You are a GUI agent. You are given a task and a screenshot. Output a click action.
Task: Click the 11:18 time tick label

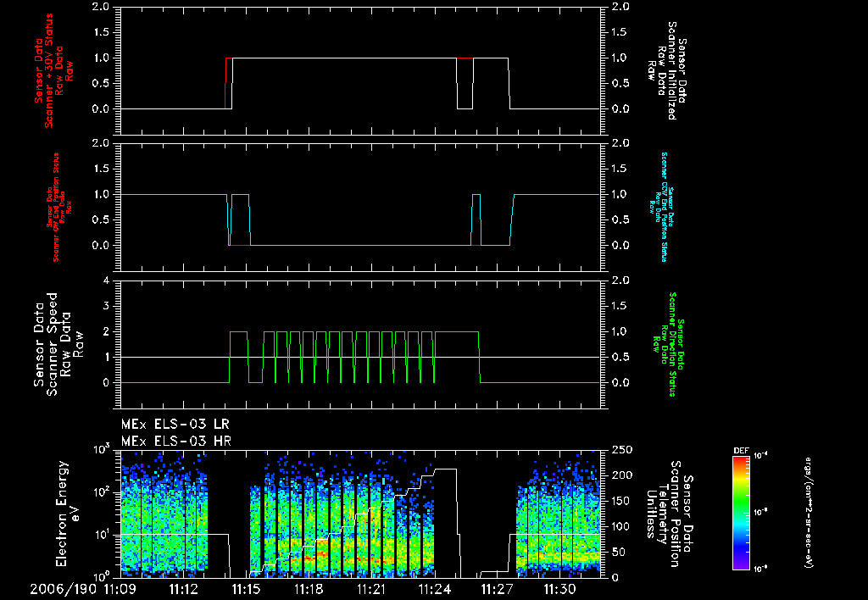point(309,589)
